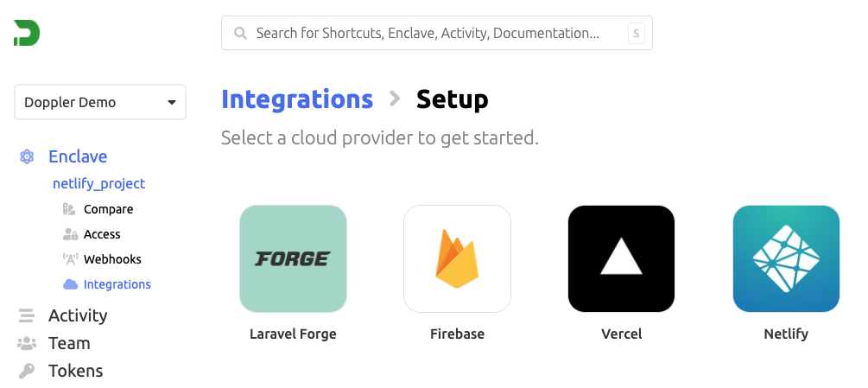The image size is (868, 388).
Task: Pick the Netlify integration icon
Action: click(x=786, y=258)
